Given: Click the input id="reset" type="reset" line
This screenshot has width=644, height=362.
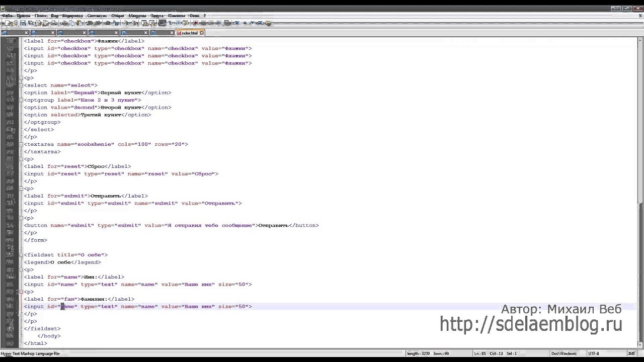Looking at the screenshot, I should (x=121, y=173).
